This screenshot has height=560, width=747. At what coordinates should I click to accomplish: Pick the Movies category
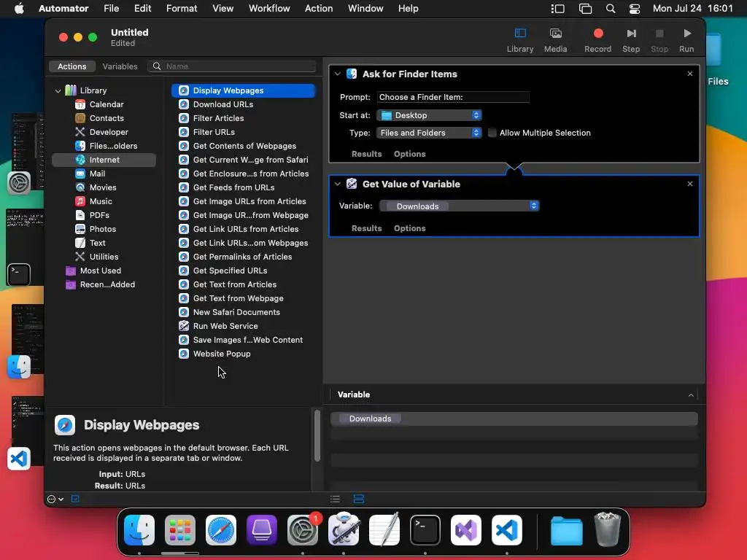point(102,187)
